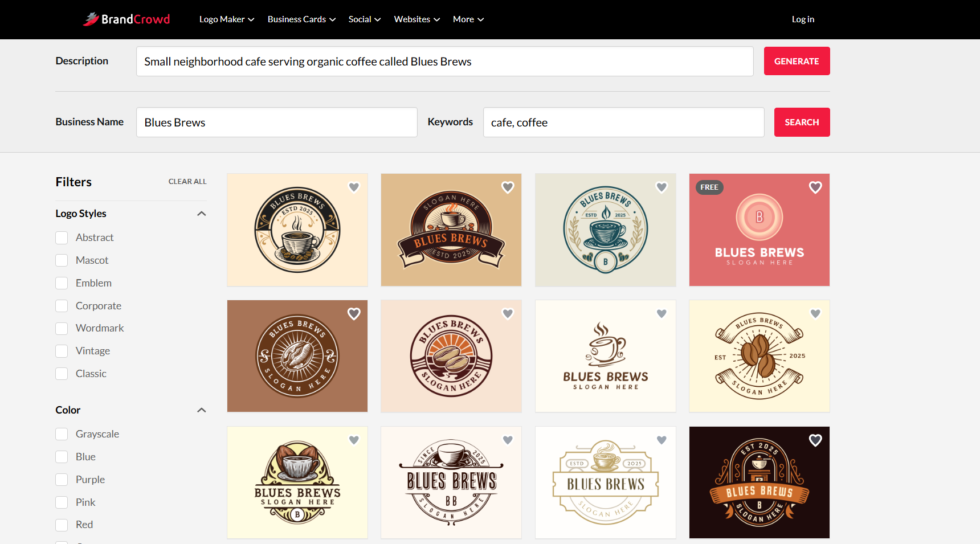The image size is (980, 544).
Task: Open the Websites menu
Action: (416, 19)
